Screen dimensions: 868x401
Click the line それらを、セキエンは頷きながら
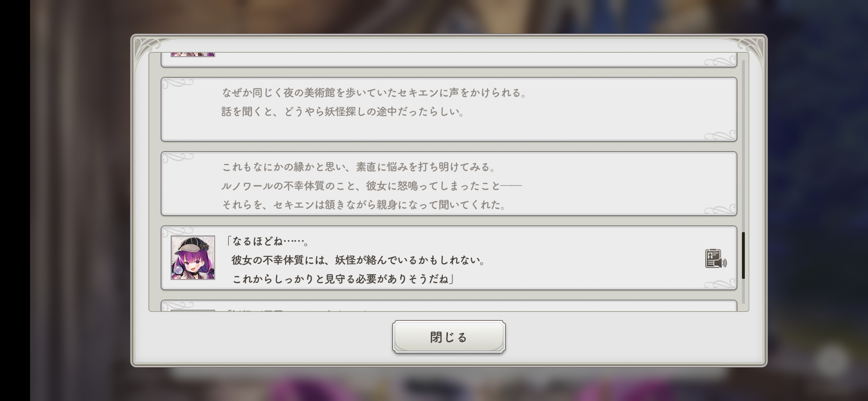tap(364, 205)
